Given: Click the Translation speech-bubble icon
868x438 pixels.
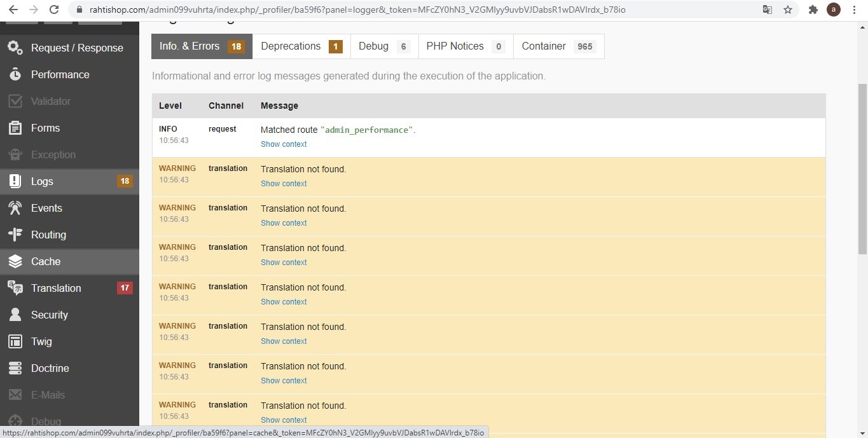Looking at the screenshot, I should 15,288.
